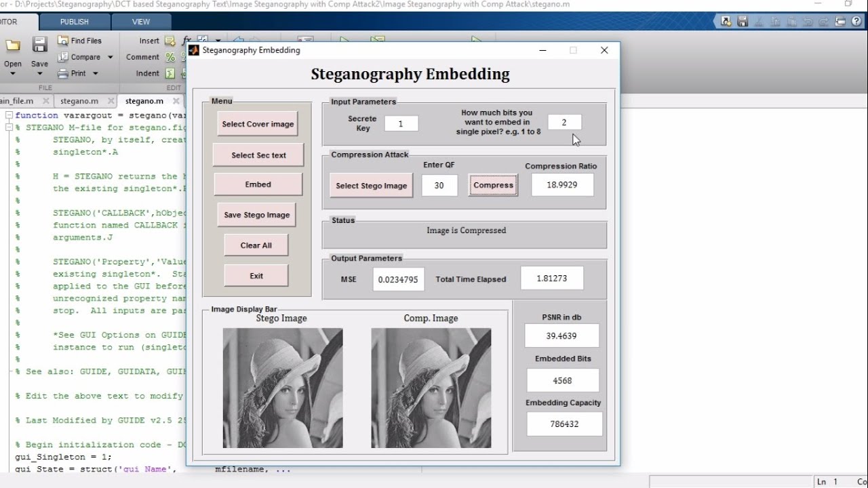Click the Open folder icon in the ribbon
The width and height of the screenshot is (868, 488).
pyautogui.click(x=13, y=46)
